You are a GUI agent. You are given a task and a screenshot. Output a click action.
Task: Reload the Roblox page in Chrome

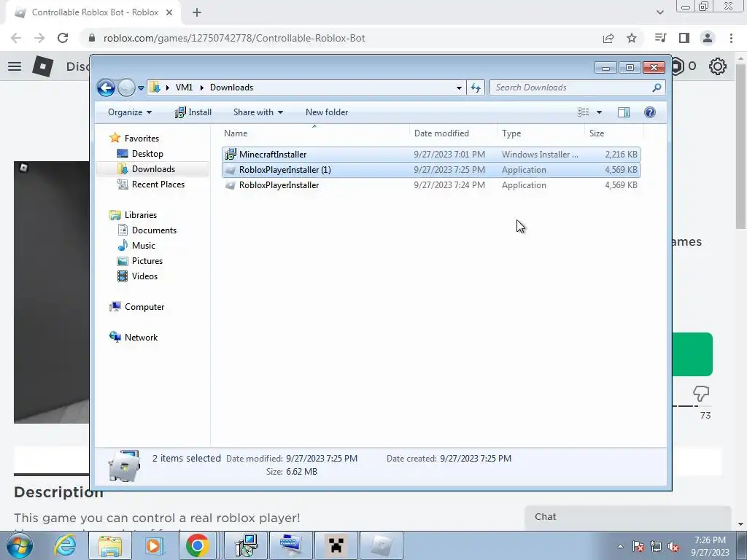63,38
